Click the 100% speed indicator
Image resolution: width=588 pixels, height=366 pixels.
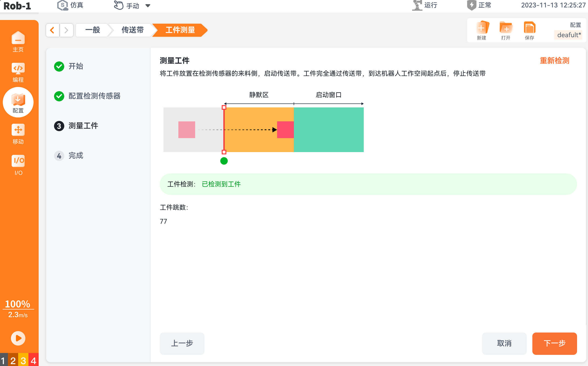pyautogui.click(x=18, y=304)
